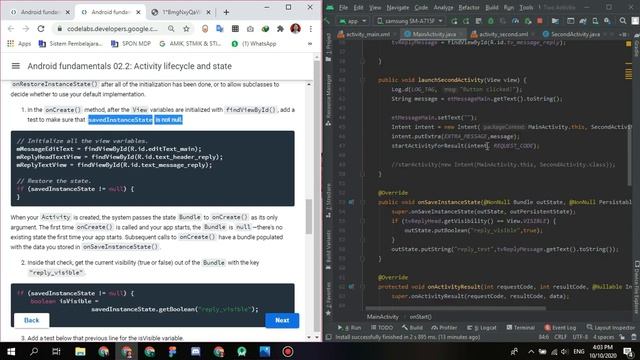Open the Apps bookmarks shortcut
640x360 pixels.
coord(19,44)
